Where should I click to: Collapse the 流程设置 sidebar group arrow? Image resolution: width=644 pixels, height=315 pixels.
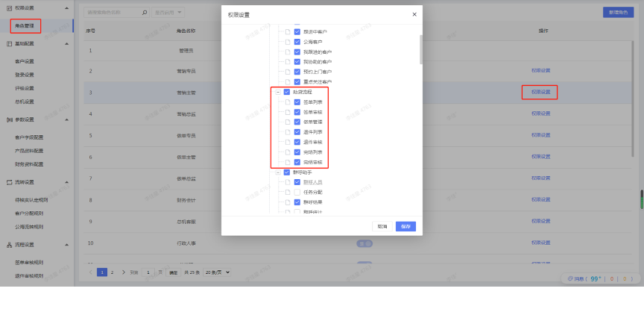tap(67, 245)
